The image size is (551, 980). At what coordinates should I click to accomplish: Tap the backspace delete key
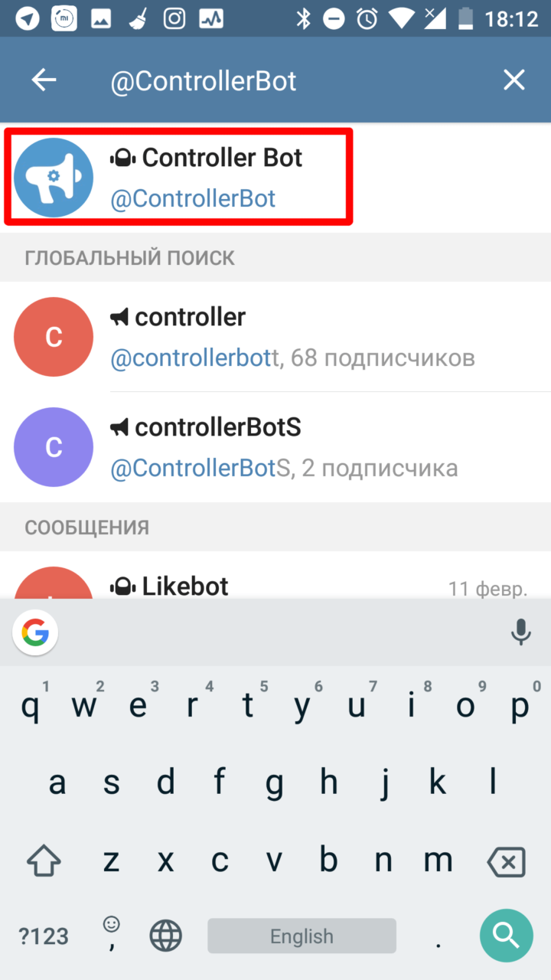point(507,861)
